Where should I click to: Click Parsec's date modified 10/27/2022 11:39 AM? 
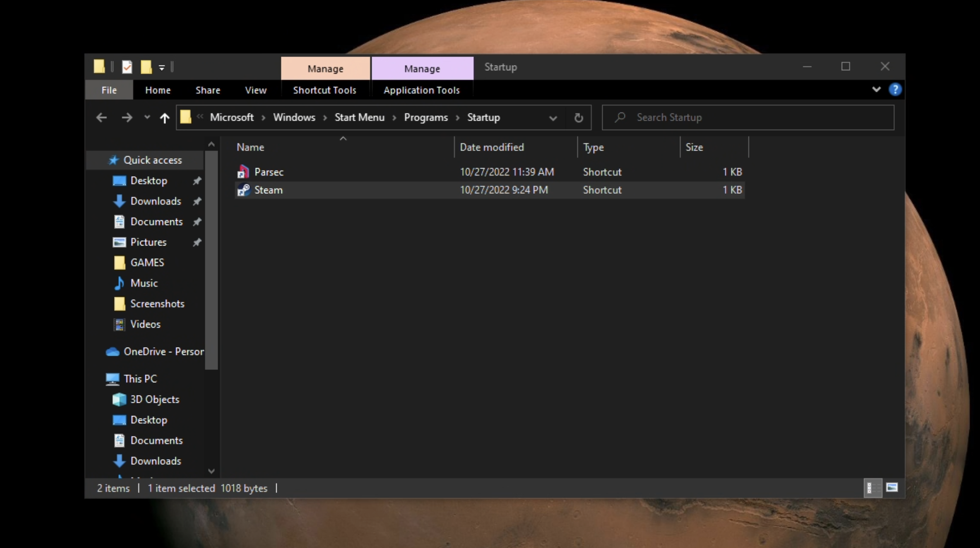tap(507, 172)
